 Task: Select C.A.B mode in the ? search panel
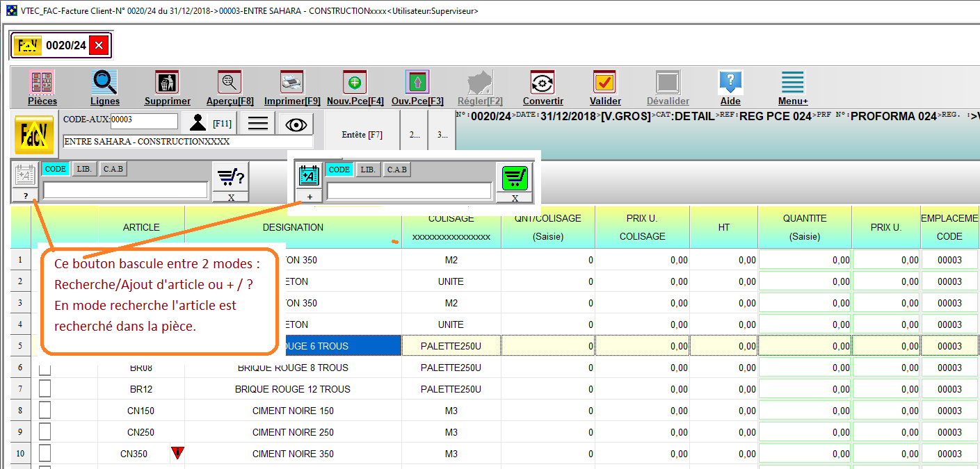113,170
